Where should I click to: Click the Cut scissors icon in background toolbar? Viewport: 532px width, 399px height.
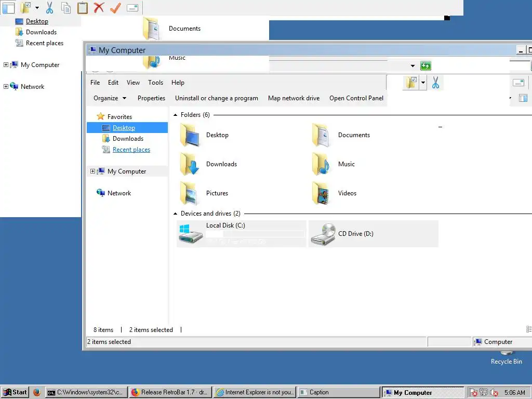[x=49, y=7]
